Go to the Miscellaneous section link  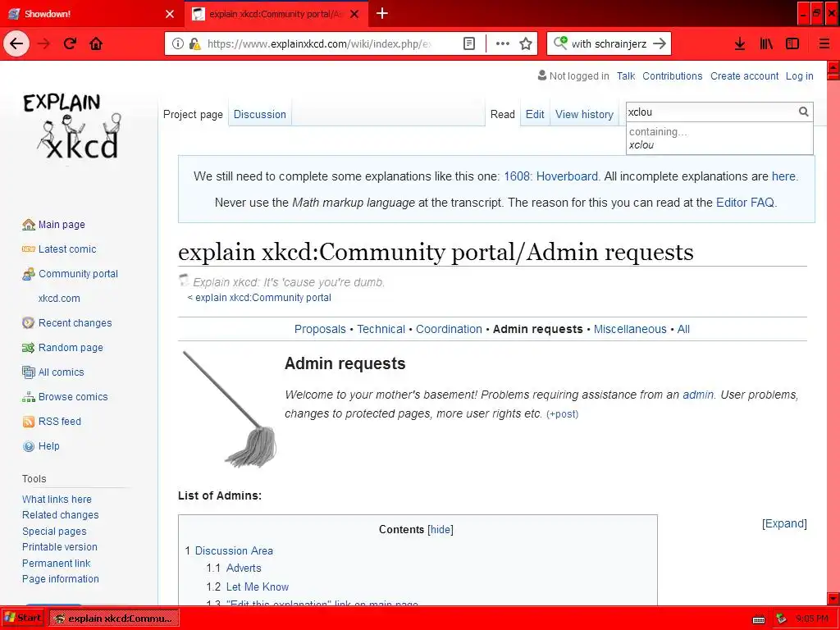(x=630, y=329)
